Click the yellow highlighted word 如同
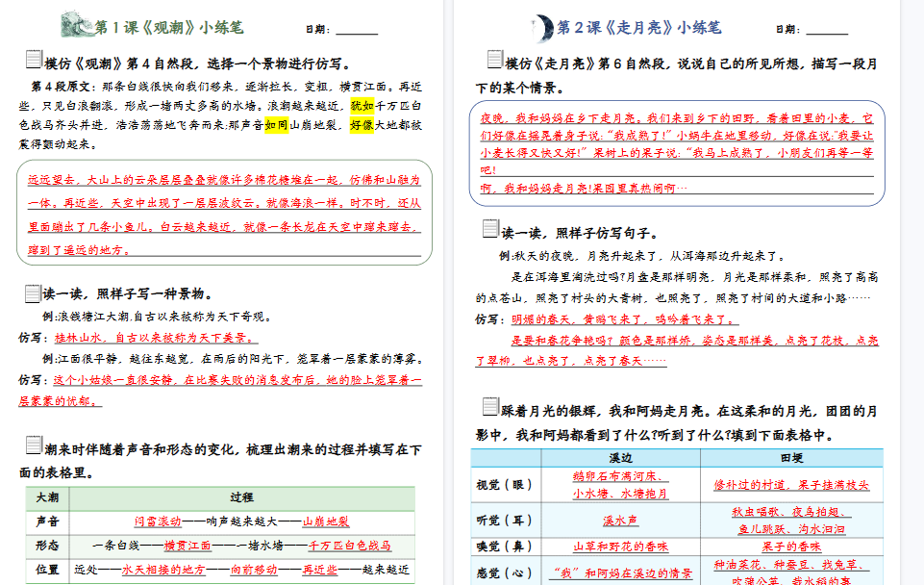The height and width of the screenshot is (585, 924). pos(276,125)
